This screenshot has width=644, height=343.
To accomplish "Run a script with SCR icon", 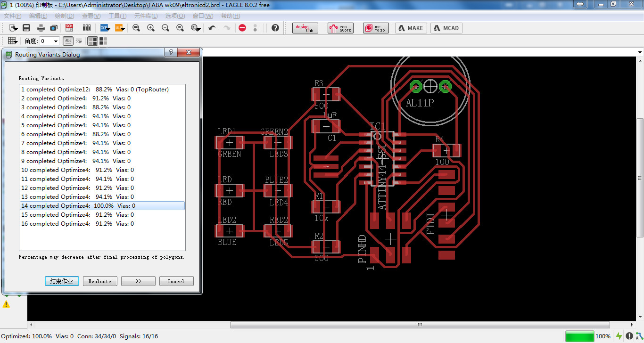I will click(105, 28).
